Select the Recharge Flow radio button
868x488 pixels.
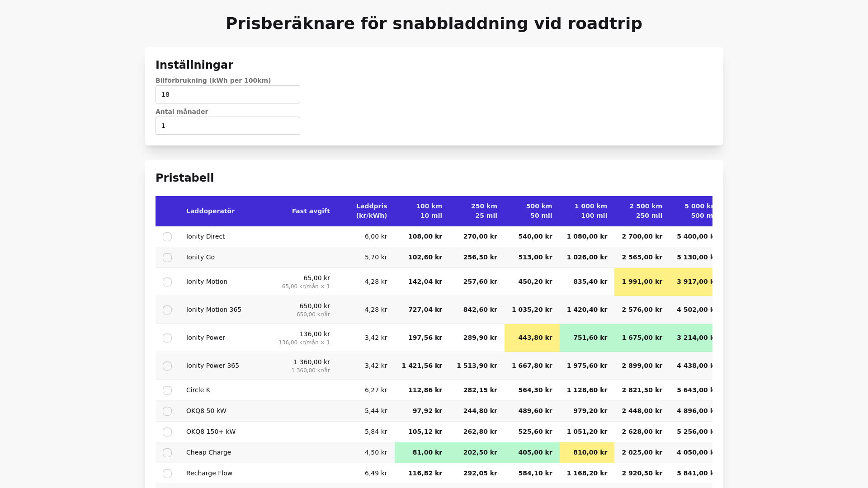pyautogui.click(x=167, y=474)
